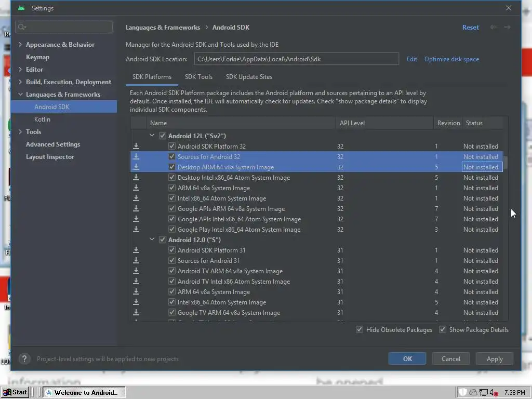Viewport: 532px width, 399px height.
Task: Toggle Show Package Details checkbox
Action: (x=443, y=329)
